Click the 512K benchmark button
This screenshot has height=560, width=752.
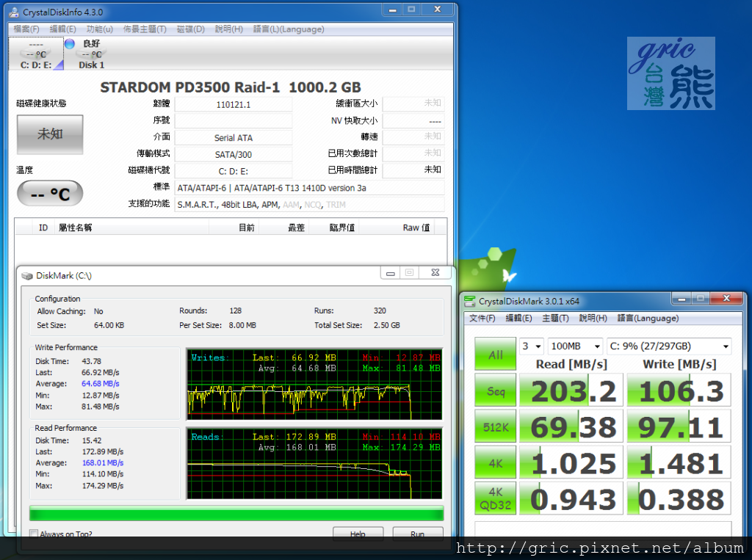click(x=496, y=426)
